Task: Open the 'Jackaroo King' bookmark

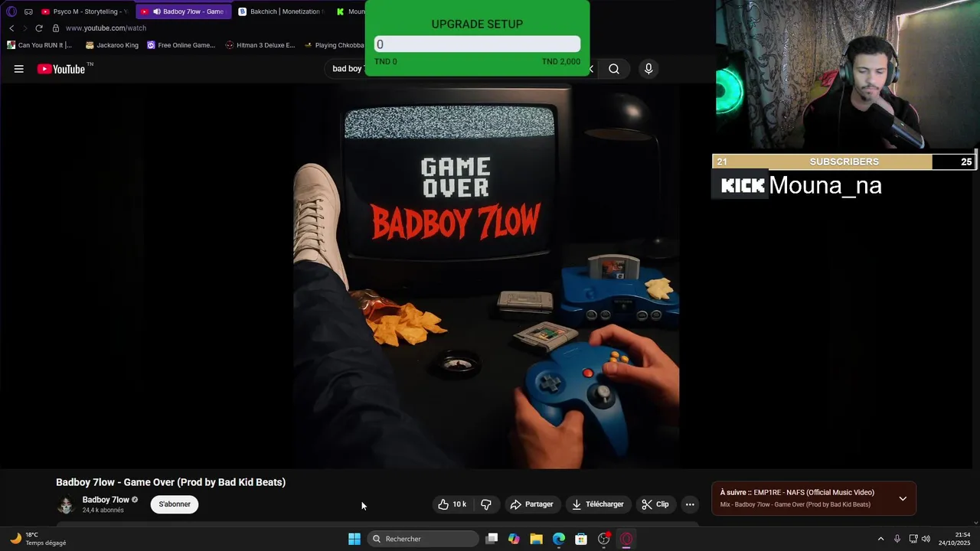Action: [x=113, y=45]
